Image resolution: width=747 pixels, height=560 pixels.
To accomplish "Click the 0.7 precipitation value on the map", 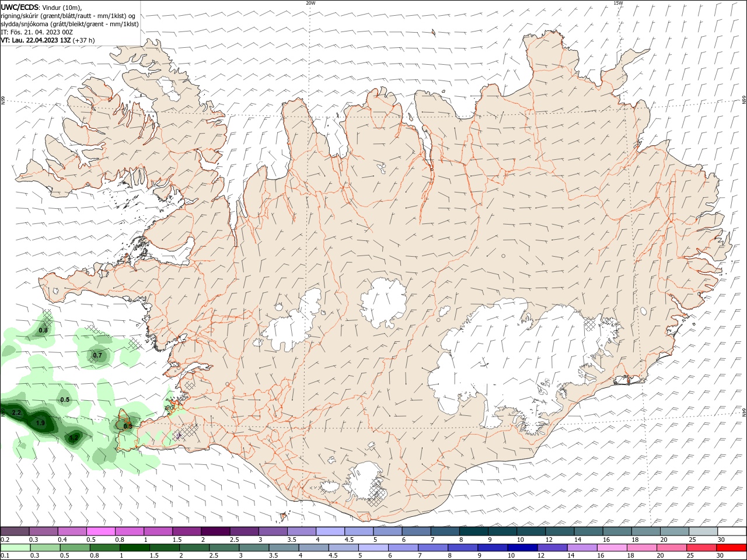I will point(97,355).
